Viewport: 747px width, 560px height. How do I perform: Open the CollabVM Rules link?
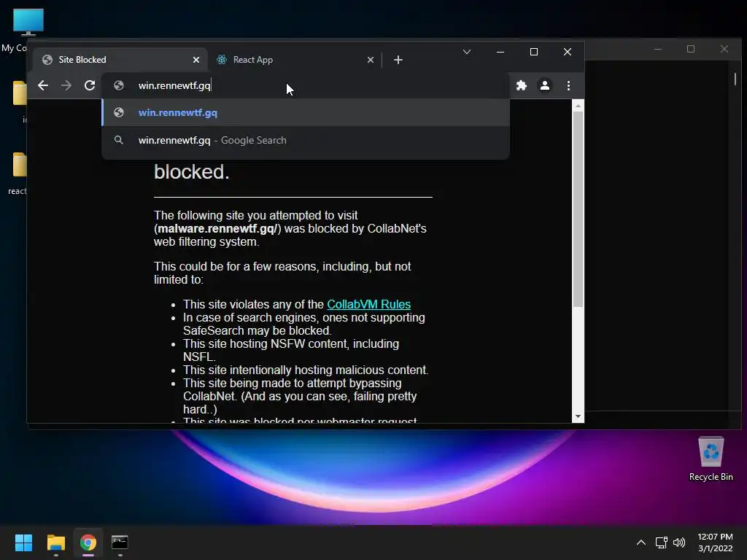(x=368, y=304)
